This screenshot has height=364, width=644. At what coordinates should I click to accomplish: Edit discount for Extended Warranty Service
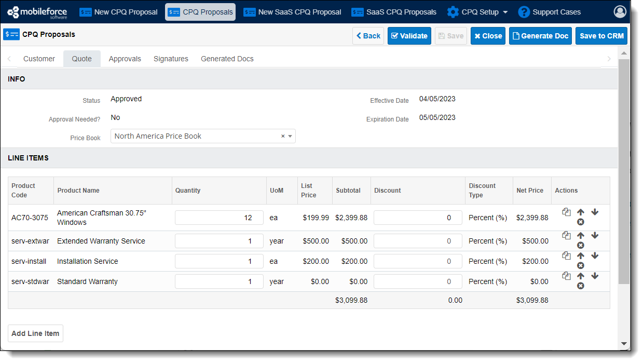click(418, 241)
